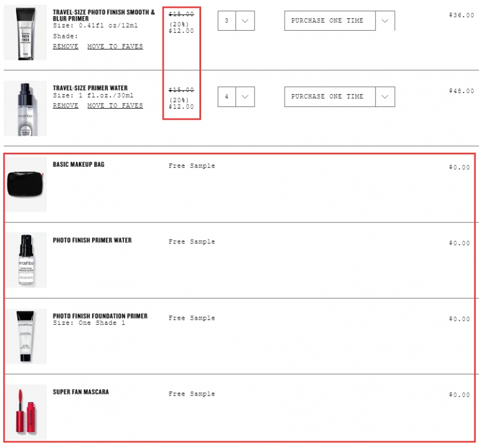479x448 pixels.
Task: Select quantity field showing 3
Action: point(227,21)
